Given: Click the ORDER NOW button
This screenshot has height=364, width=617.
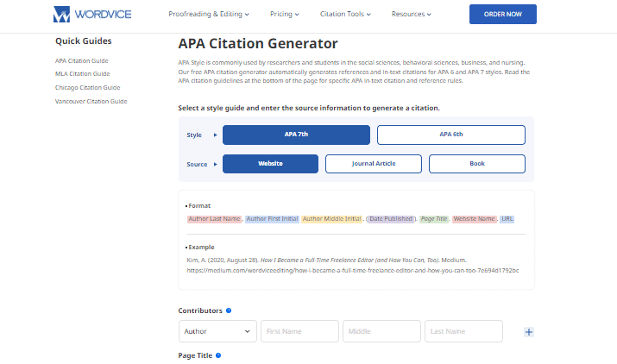Looking at the screenshot, I should (502, 14).
